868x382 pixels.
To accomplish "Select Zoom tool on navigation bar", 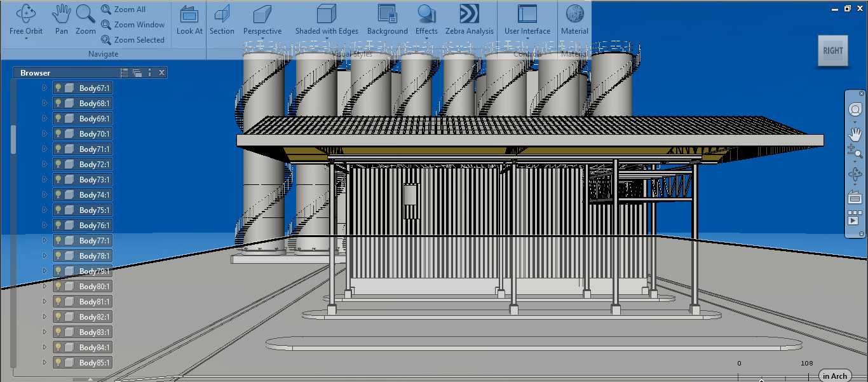I will click(x=855, y=151).
